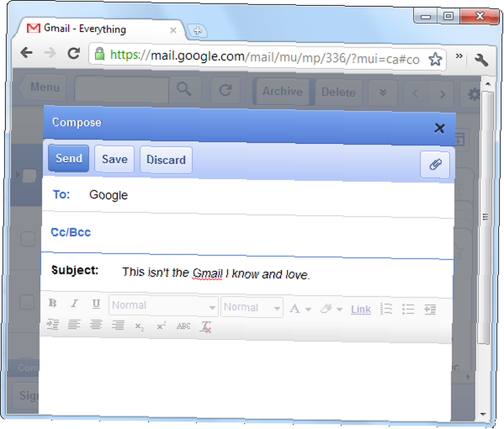The width and height of the screenshot is (504, 429).
Task: Click the dimmed Delete button
Action: click(339, 93)
